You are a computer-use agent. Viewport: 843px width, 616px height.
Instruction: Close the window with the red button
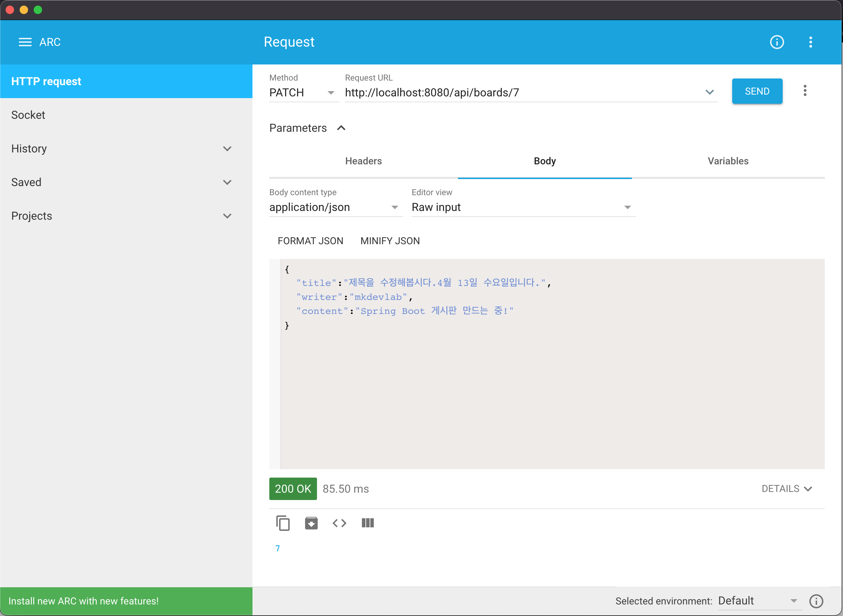coord(10,10)
